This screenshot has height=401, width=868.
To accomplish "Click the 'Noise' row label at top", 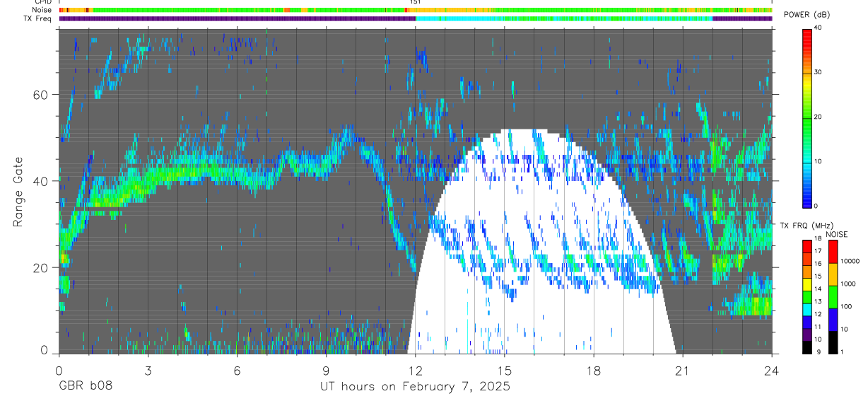I will (x=43, y=10).
